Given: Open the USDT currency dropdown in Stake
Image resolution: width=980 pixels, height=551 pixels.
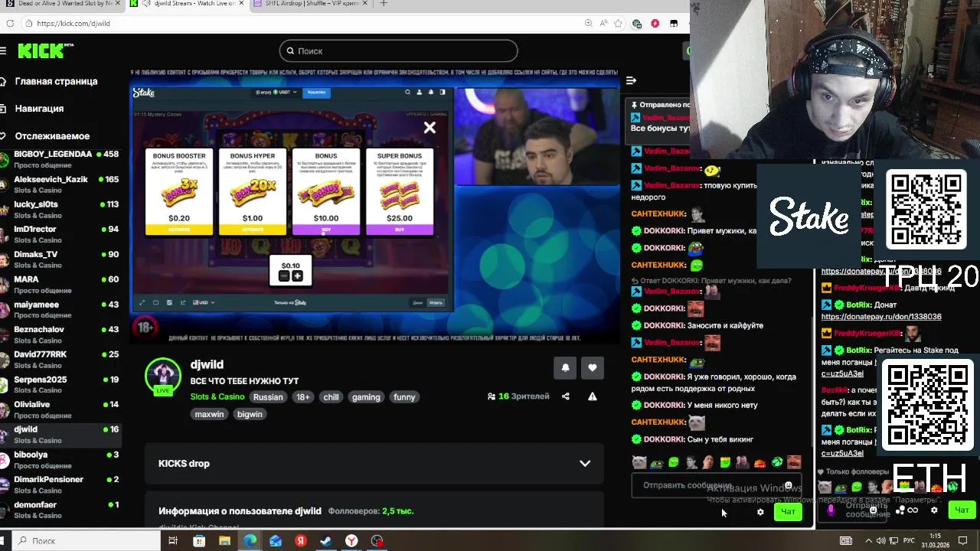Looking at the screenshot, I should pyautogui.click(x=276, y=93).
